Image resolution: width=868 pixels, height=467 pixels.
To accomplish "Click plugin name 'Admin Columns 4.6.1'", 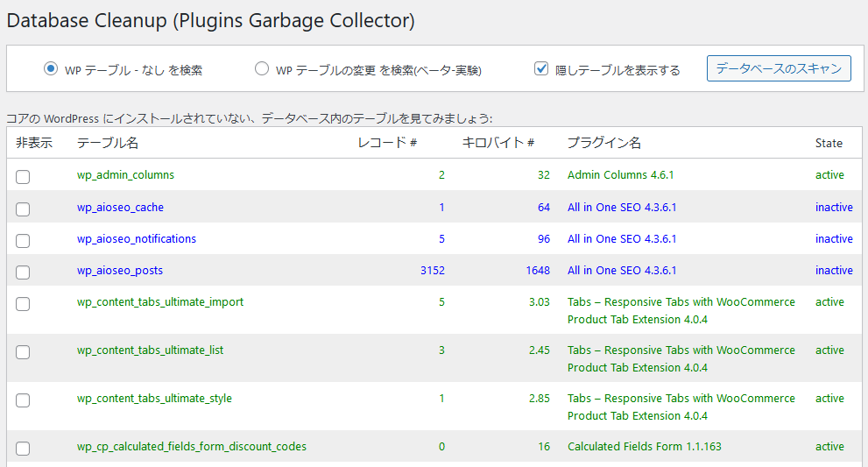I will pyautogui.click(x=620, y=175).
